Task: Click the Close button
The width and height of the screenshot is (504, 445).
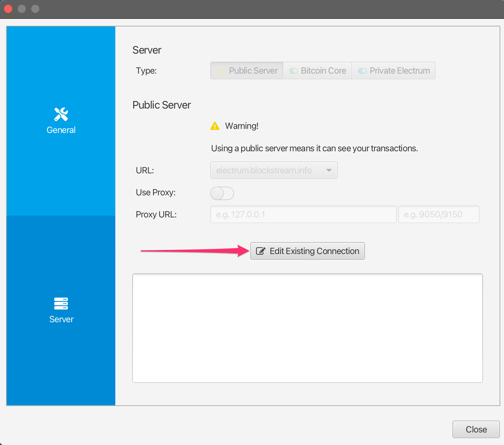Action: tap(476, 429)
